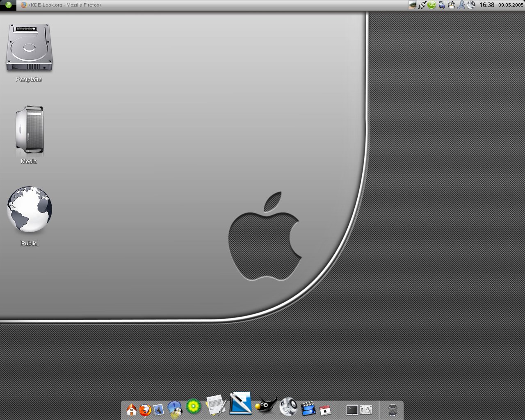Launch the terminal from the dock

point(352,410)
